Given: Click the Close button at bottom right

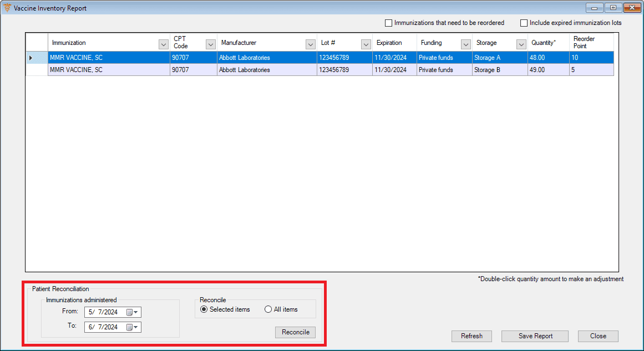Looking at the screenshot, I should pos(598,336).
